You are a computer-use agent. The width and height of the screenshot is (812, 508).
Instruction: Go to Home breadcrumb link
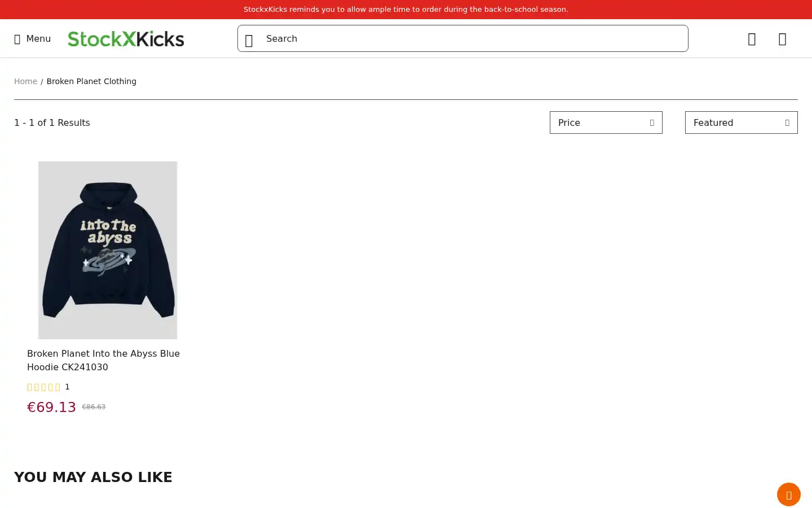tap(25, 81)
